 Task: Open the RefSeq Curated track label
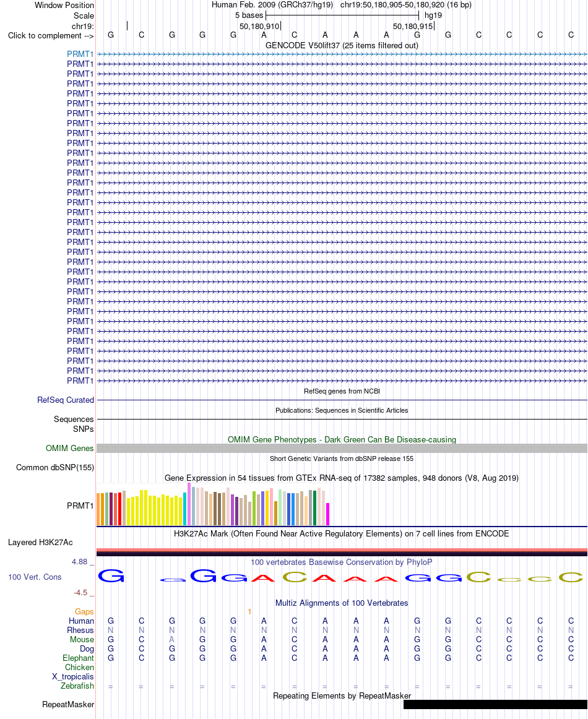66,400
